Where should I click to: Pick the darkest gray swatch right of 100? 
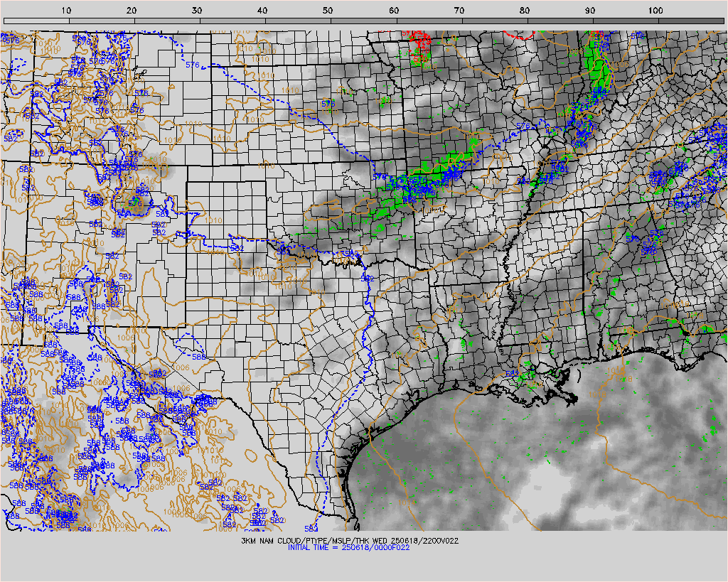(691, 21)
